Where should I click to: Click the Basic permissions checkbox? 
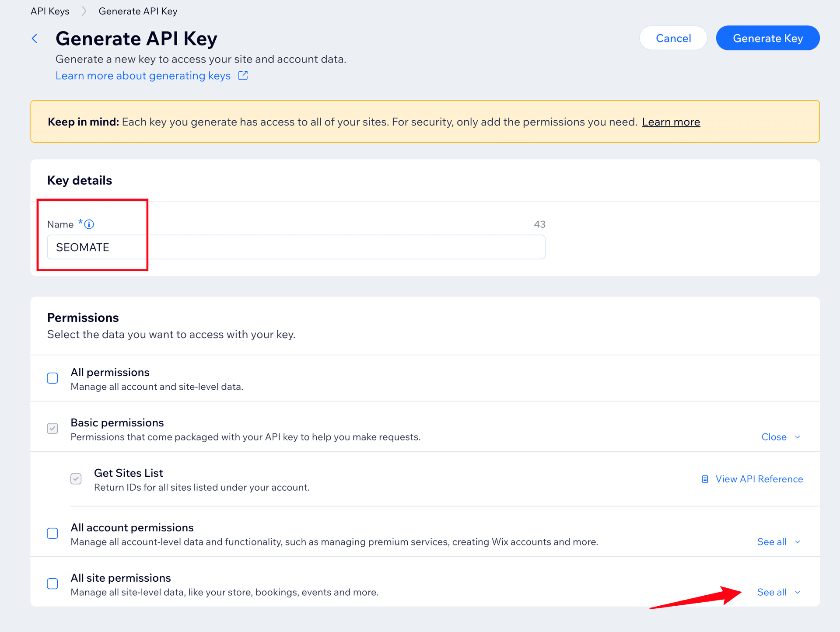coord(52,428)
